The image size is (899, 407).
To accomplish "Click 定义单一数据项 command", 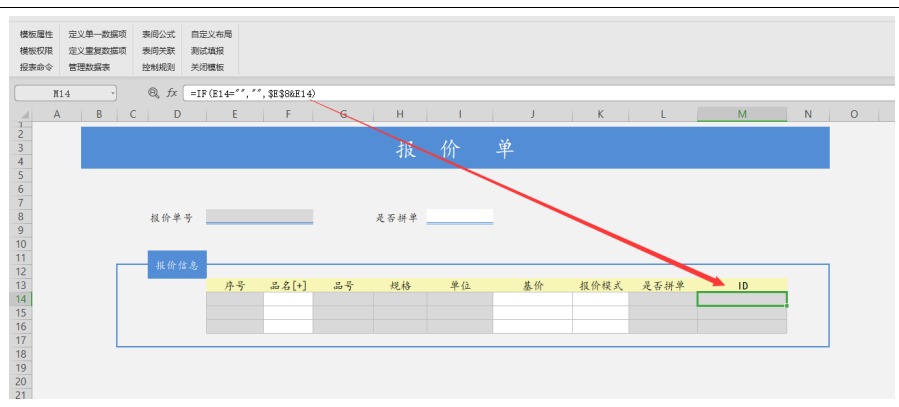I will tap(97, 34).
